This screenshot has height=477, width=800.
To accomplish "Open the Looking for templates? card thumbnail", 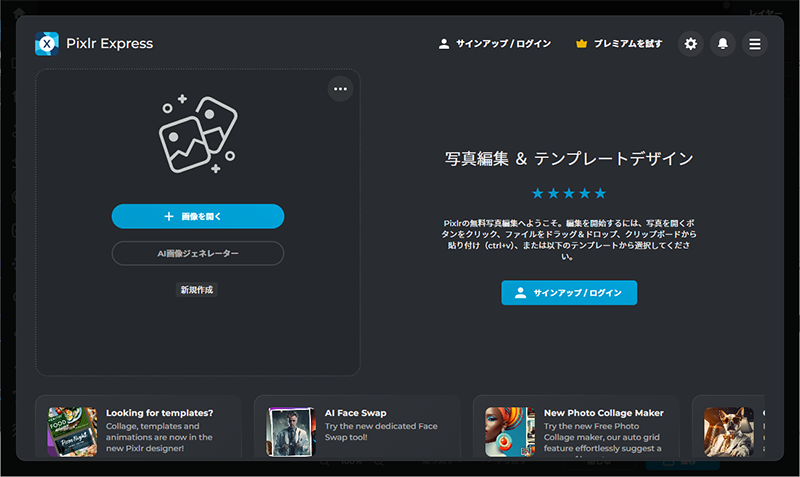I will [x=72, y=431].
